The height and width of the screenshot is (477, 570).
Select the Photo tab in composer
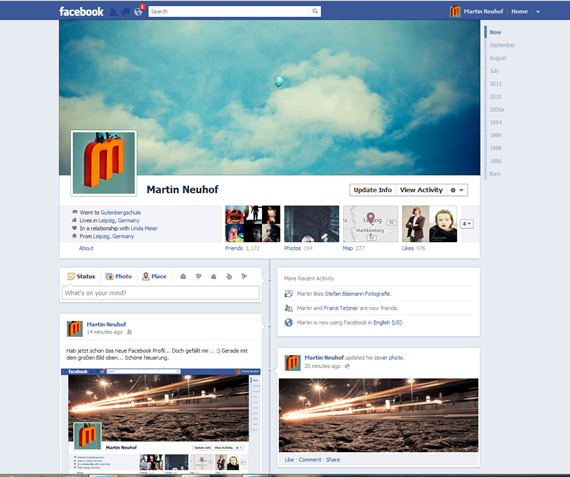tap(119, 276)
